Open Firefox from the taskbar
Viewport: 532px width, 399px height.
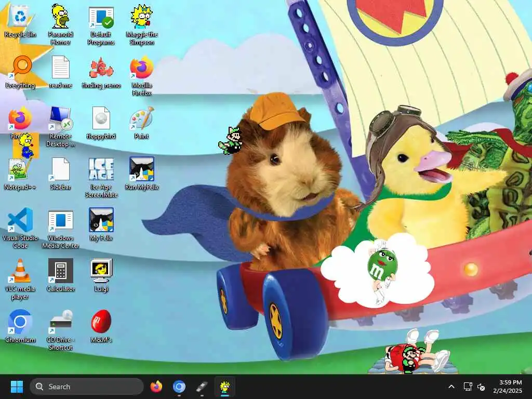pos(156,387)
